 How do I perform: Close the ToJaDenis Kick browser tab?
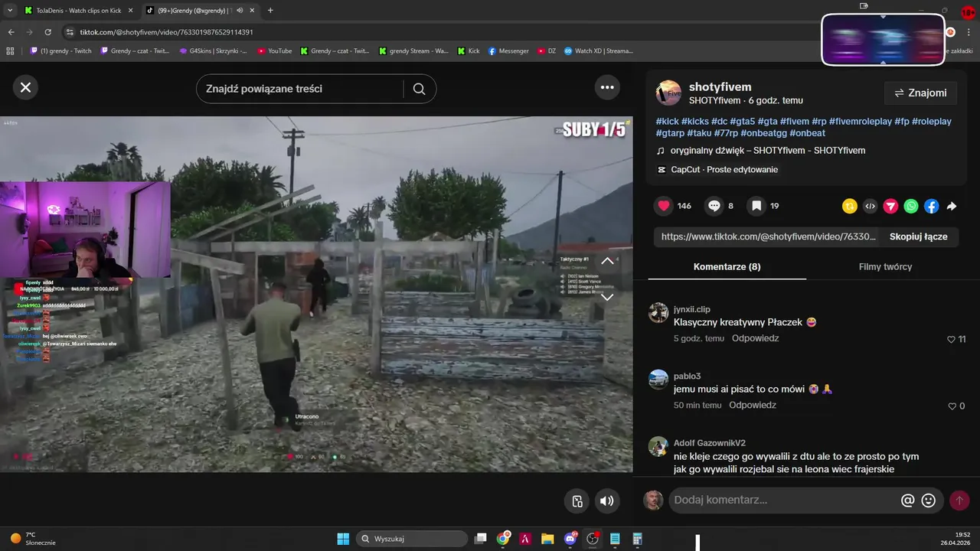129,11
